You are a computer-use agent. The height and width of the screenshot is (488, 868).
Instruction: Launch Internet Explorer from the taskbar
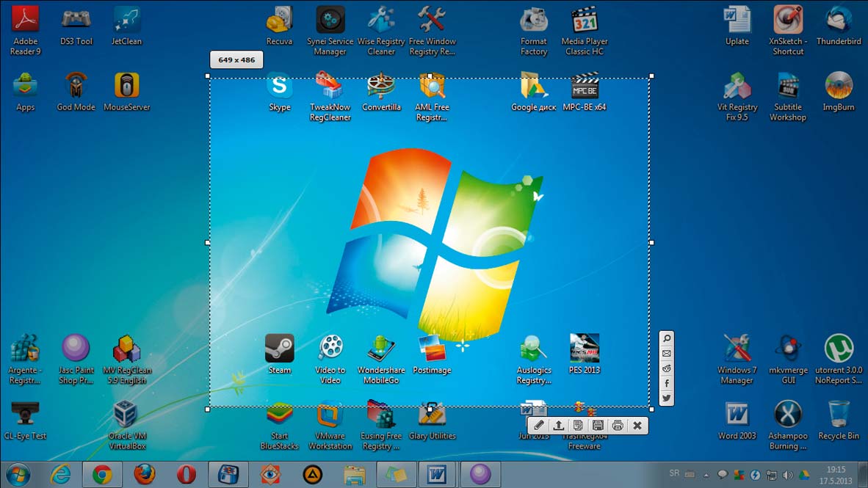[x=61, y=475]
